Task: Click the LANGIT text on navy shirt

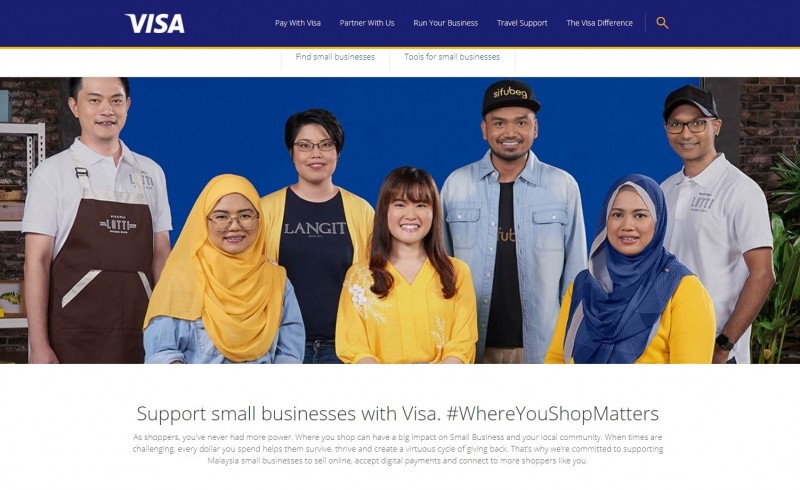Action: pyautogui.click(x=315, y=228)
